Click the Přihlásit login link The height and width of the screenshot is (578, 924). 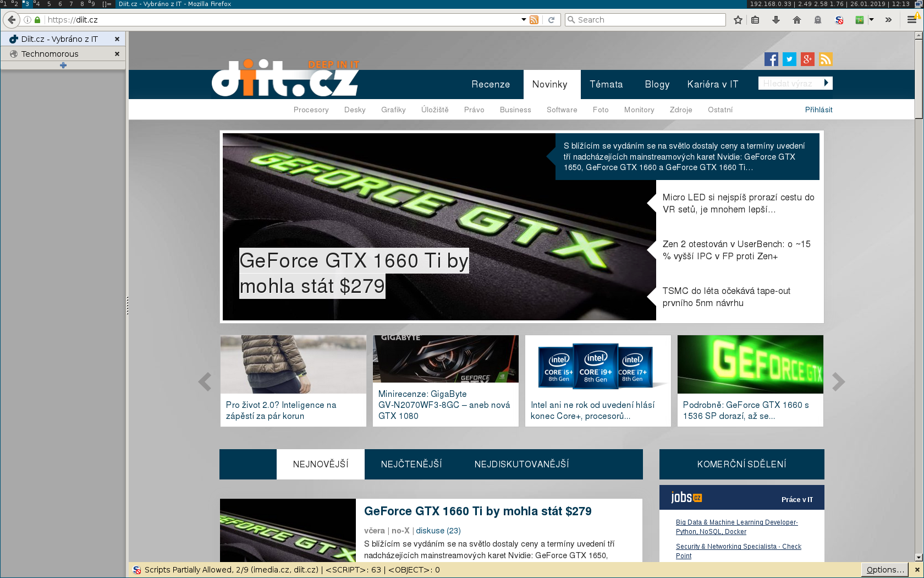818,110
